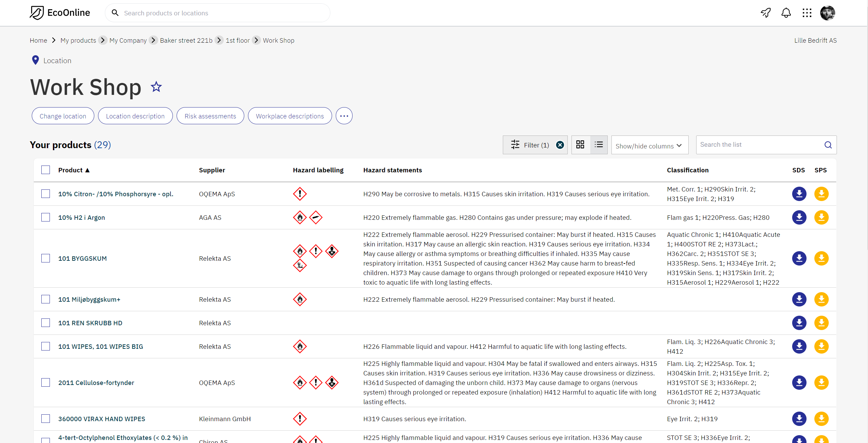Click the list search magnifier icon
This screenshot has height=443, width=868.
(x=828, y=145)
